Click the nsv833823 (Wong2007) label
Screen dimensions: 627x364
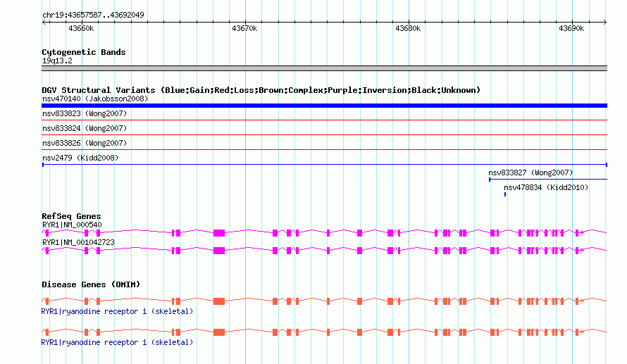tap(85, 113)
